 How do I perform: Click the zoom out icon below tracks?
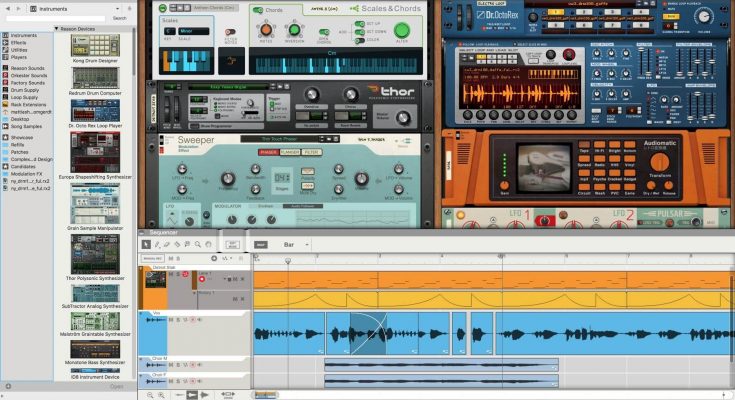150,395
